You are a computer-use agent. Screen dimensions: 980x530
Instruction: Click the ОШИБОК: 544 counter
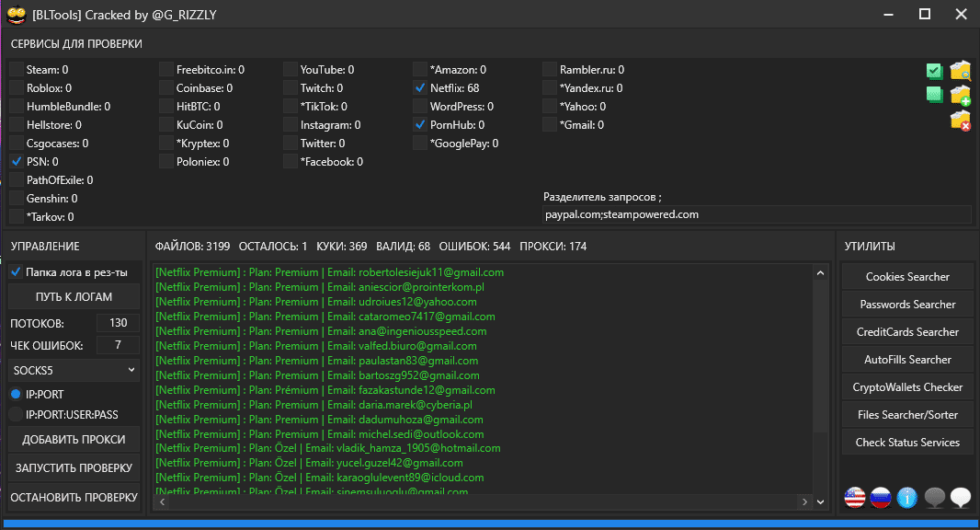coord(474,246)
